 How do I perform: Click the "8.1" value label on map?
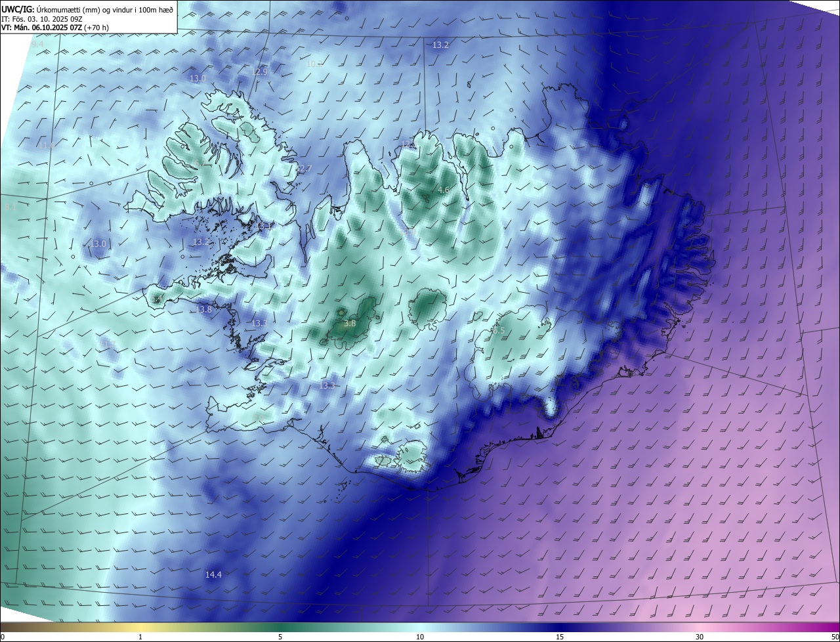coord(10,207)
